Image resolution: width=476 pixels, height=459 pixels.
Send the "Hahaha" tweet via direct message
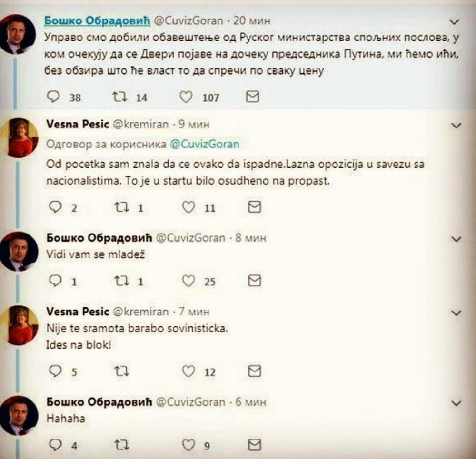[254, 445]
